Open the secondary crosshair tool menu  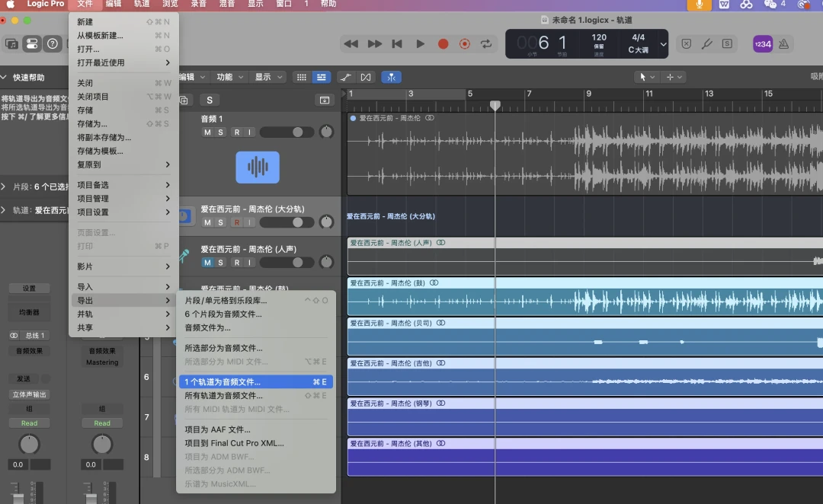[x=674, y=77]
